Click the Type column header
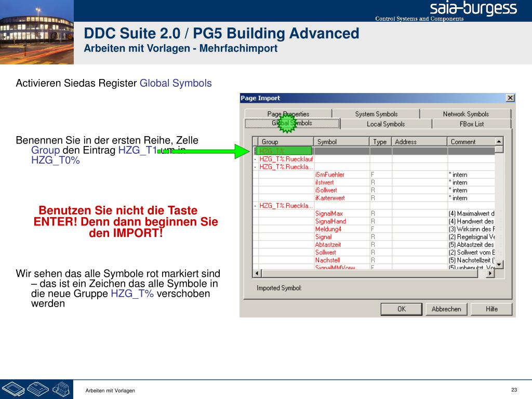 pos(380,142)
